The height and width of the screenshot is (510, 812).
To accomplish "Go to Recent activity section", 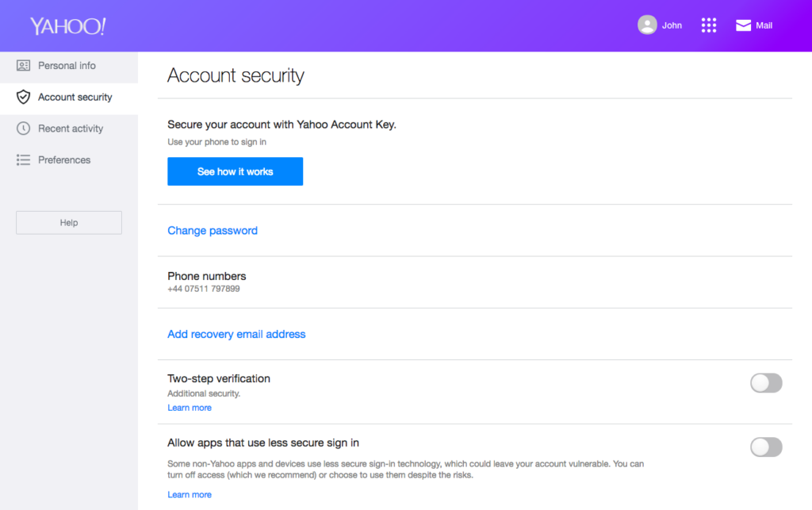I will click(x=71, y=128).
